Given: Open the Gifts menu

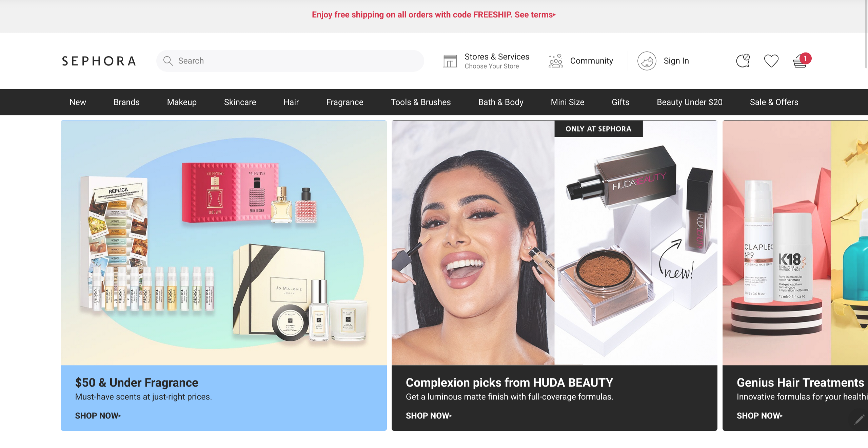Looking at the screenshot, I should tap(620, 102).
